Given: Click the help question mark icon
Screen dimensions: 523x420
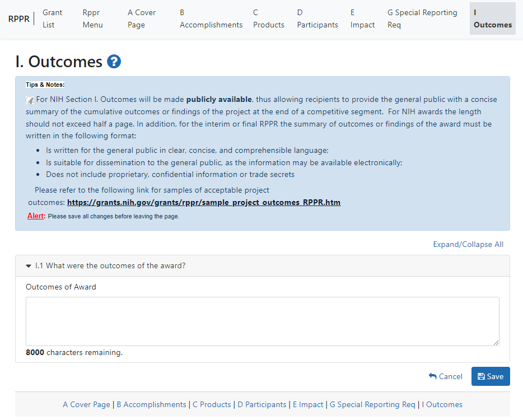Looking at the screenshot, I should [x=114, y=62].
